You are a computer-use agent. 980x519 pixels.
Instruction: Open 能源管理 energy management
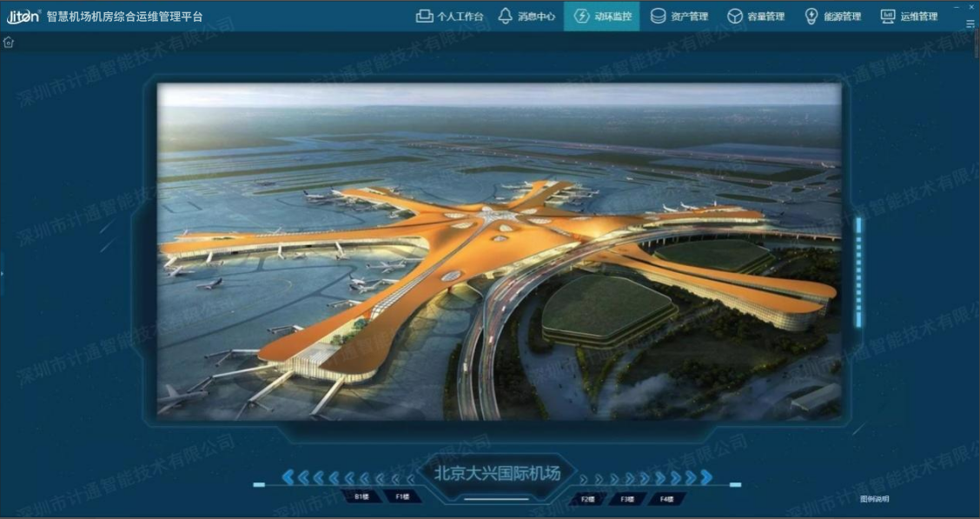click(x=832, y=17)
